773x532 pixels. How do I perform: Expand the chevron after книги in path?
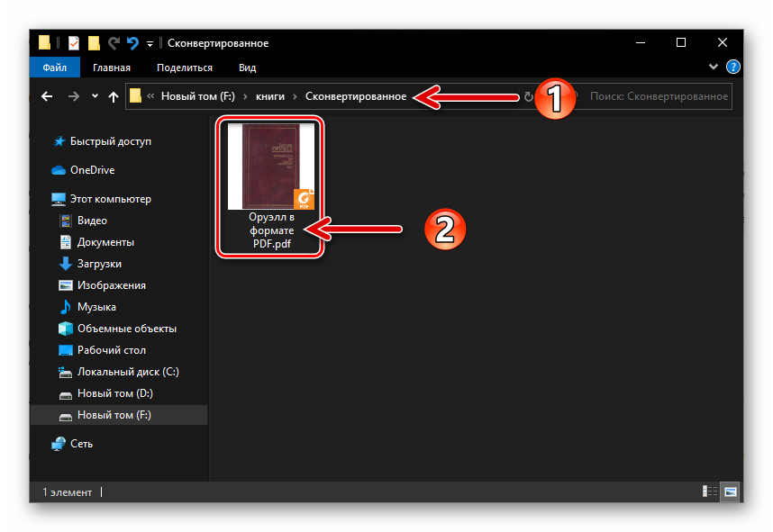pos(295,96)
